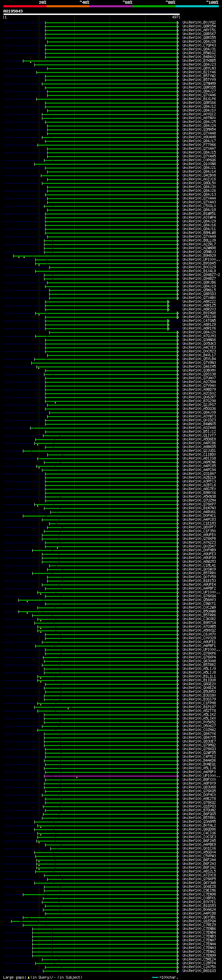Select hit label UniRef100_Q4CB08
This screenshot has height=980, width=222.
point(199,175)
